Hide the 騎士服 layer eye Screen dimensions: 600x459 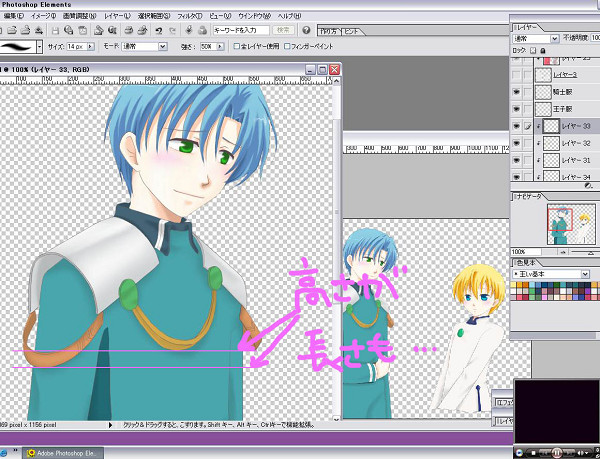(517, 92)
